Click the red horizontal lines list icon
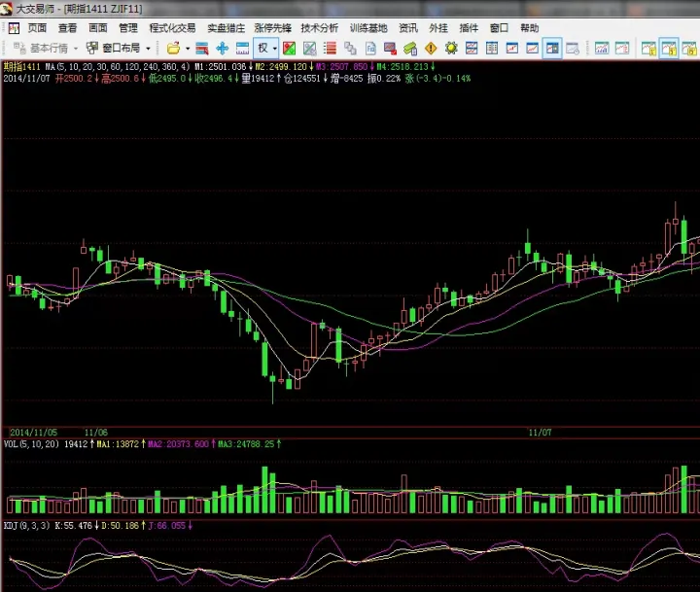The height and width of the screenshot is (592, 700). pos(330,48)
